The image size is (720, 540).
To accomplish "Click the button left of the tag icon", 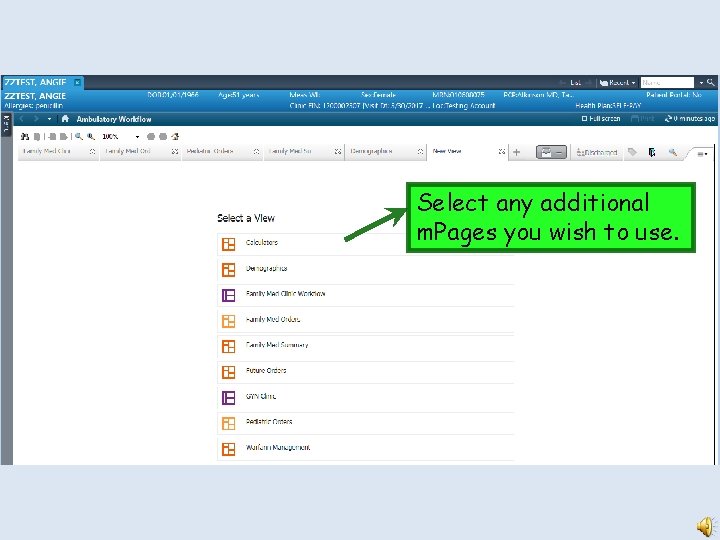I will click(596, 152).
